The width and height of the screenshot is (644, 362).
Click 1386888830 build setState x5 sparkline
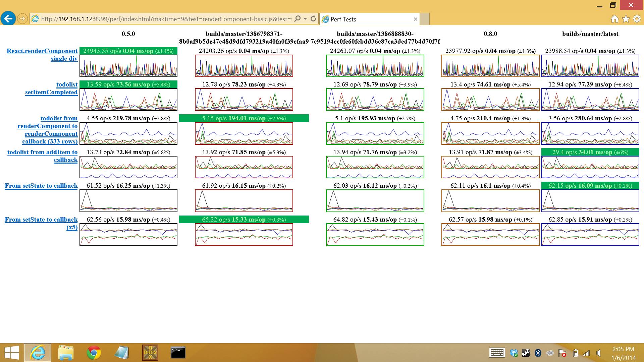375,235
